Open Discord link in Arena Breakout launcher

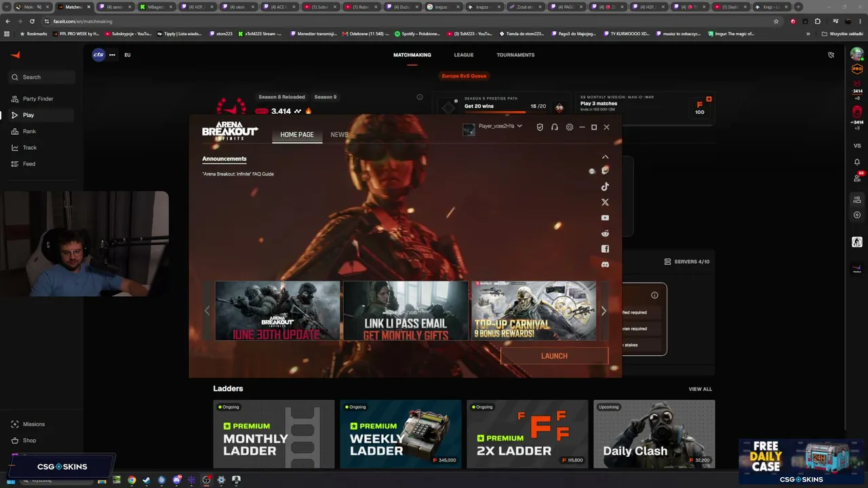coord(605,264)
